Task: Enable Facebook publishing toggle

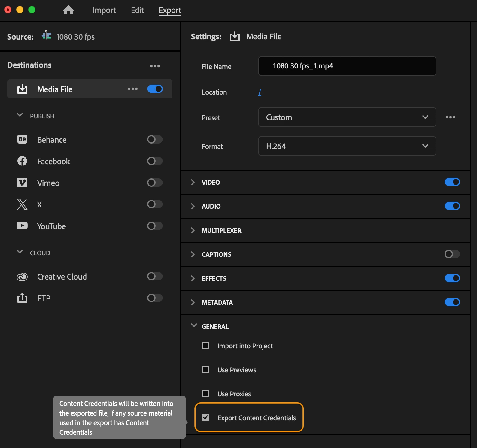Action: tap(155, 161)
